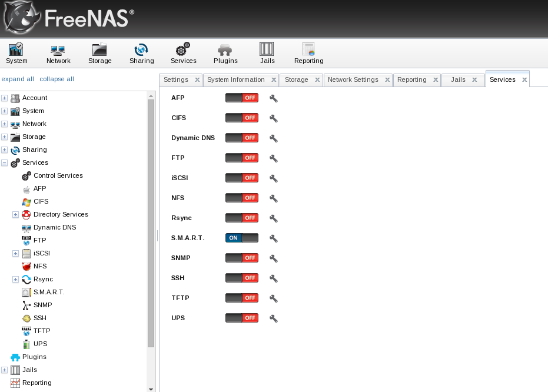
Task: Click the collapse all link
Action: pyautogui.click(x=57, y=79)
